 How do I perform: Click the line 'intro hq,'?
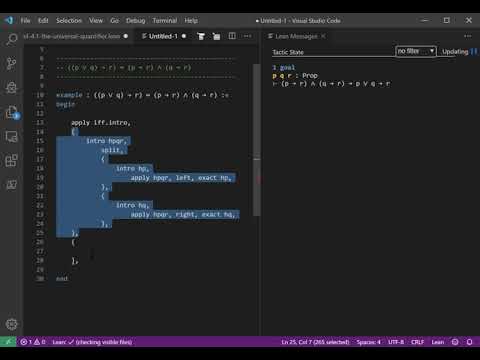pos(132,205)
